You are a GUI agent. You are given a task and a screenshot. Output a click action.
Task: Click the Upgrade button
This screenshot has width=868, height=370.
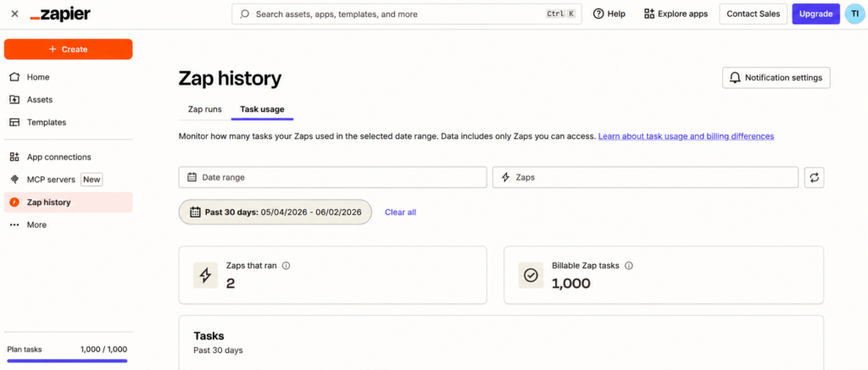tap(815, 14)
